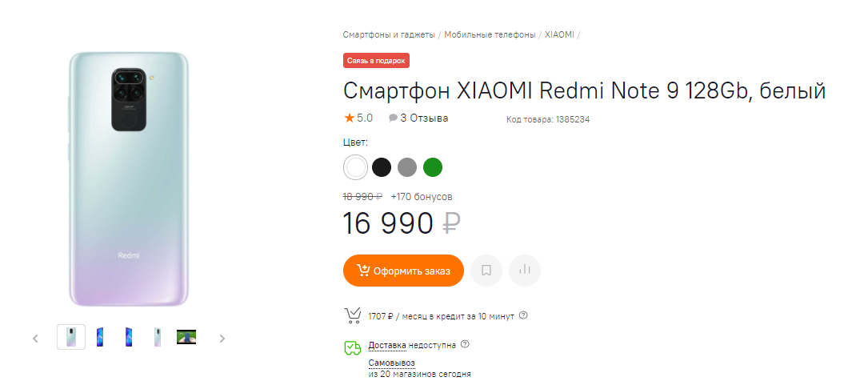This screenshot has width=868, height=389.
Task: Choose the black color option
Action: point(382,167)
